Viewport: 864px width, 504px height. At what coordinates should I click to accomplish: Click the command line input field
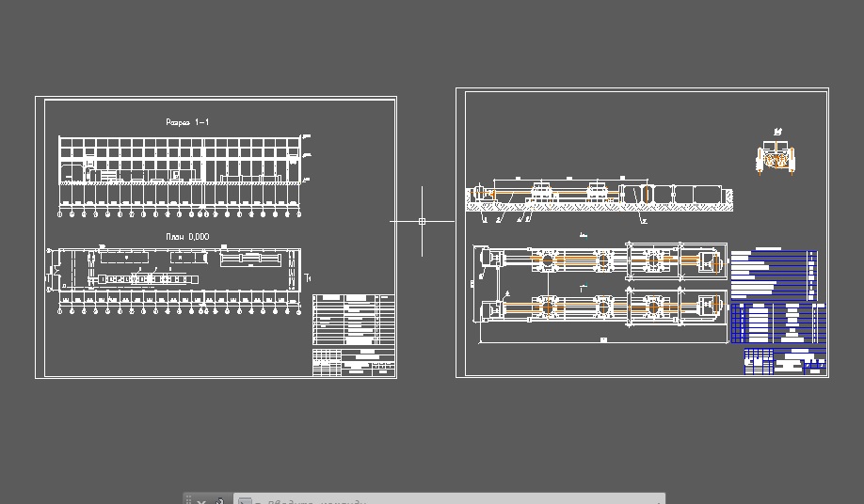pyautogui.click(x=450, y=499)
